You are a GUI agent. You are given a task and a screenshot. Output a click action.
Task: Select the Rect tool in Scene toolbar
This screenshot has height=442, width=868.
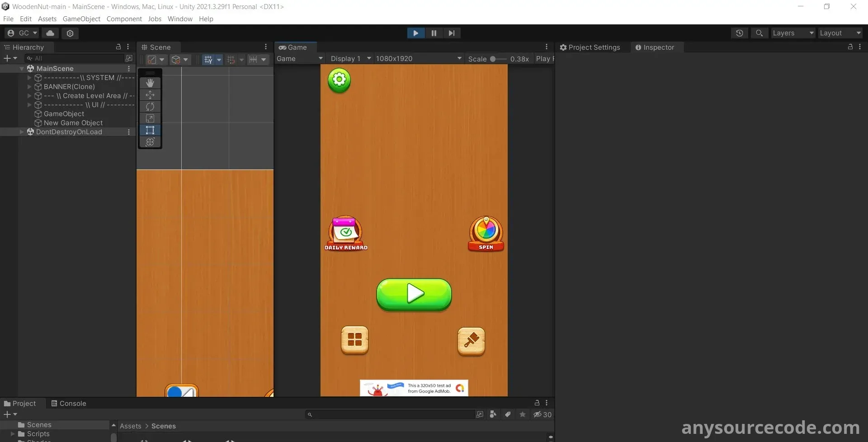(x=150, y=130)
